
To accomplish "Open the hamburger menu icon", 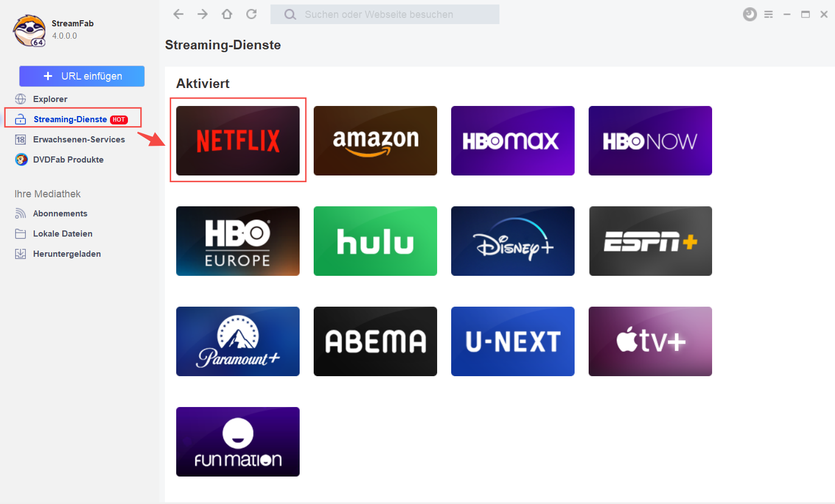I will point(769,15).
